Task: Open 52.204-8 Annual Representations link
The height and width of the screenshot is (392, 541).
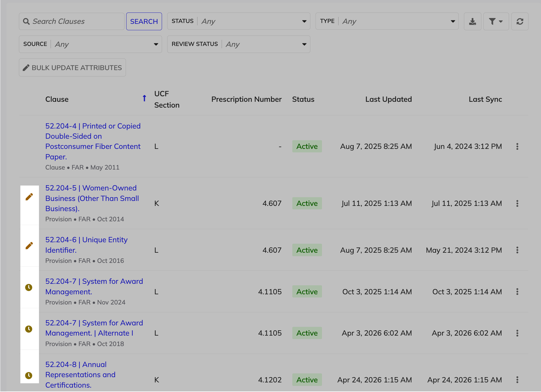Action: (x=80, y=375)
